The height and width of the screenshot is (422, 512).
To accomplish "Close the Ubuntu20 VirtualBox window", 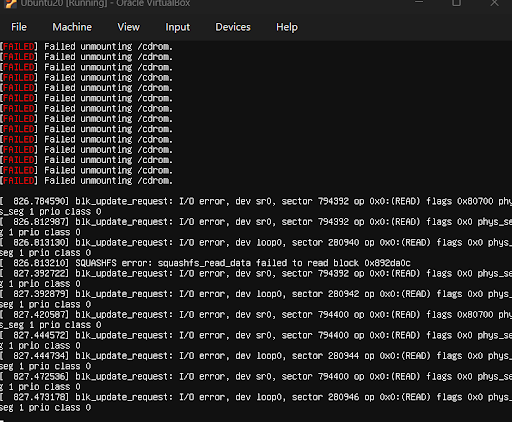I will [494, 3].
